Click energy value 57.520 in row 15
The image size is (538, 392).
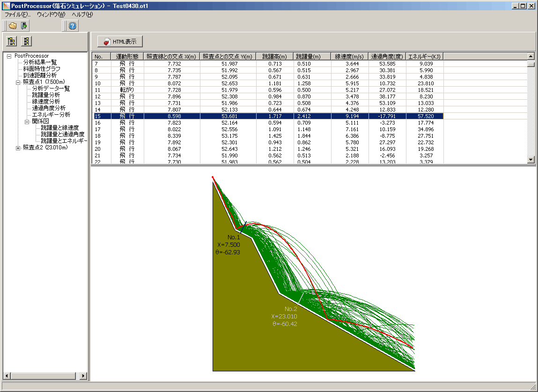click(x=426, y=116)
